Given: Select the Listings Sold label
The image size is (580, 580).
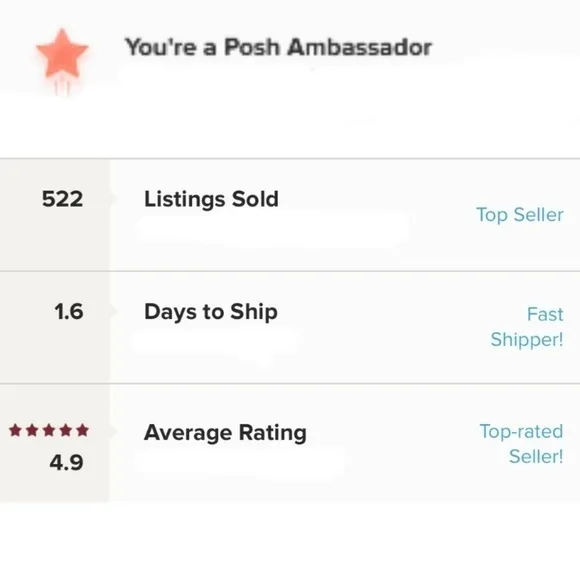Looking at the screenshot, I should pos(211,199).
